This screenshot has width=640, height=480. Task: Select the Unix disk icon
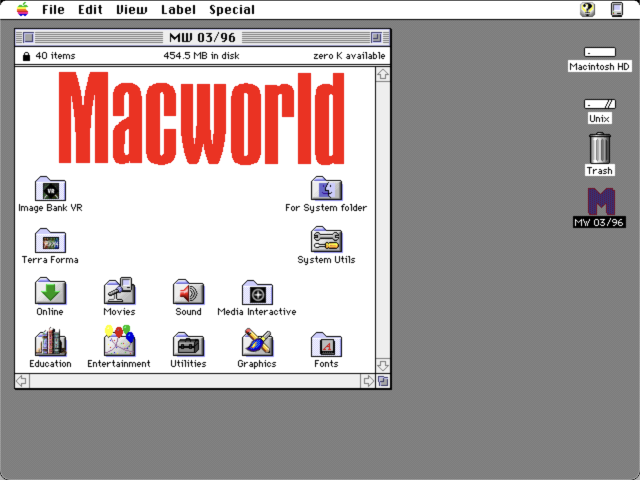600,104
